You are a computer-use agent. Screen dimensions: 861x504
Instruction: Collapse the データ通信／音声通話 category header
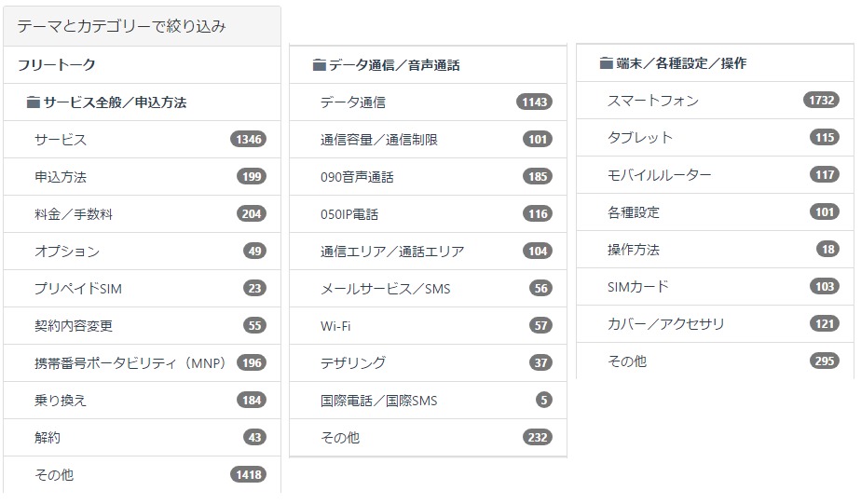394,65
